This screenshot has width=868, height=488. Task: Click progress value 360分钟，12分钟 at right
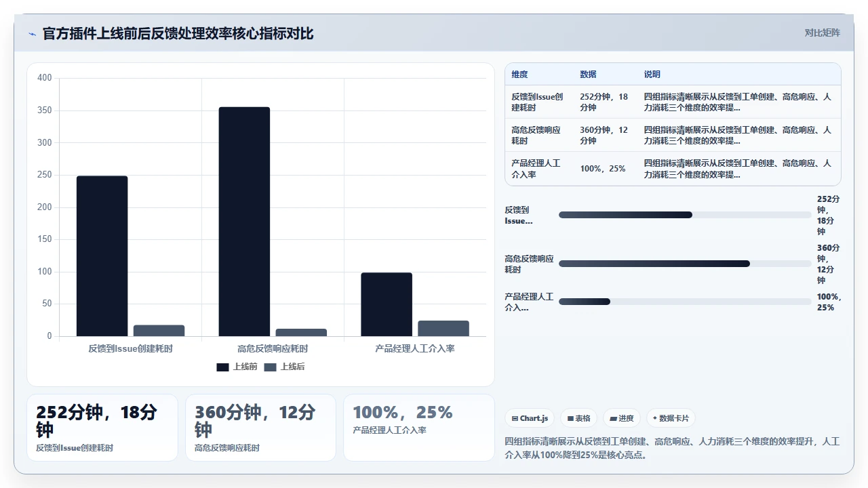(829, 264)
